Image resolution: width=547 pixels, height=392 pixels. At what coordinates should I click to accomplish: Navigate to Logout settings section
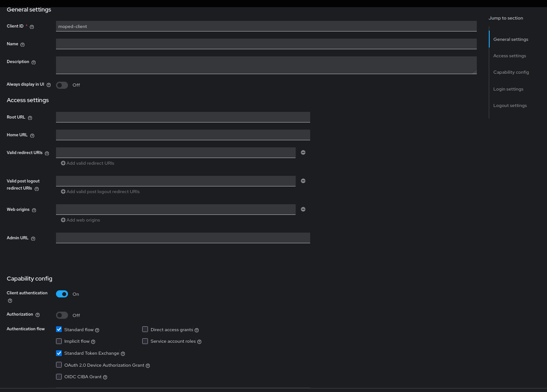pyautogui.click(x=510, y=105)
